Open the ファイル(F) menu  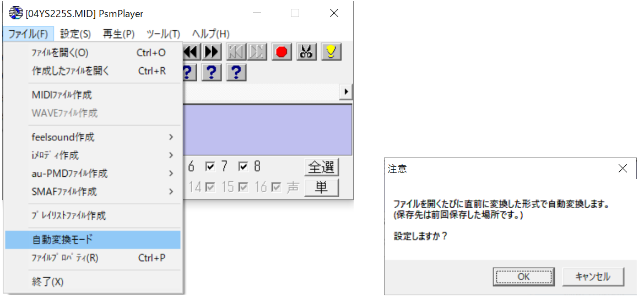point(28,34)
